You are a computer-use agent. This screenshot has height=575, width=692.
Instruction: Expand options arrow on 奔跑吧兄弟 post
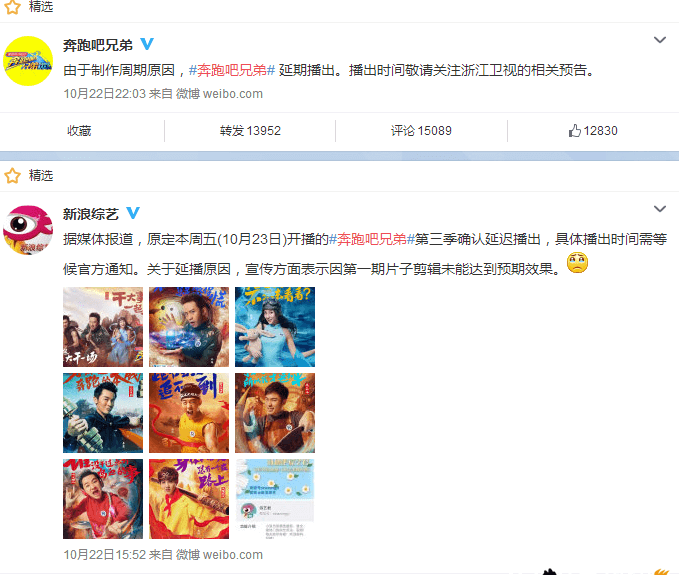click(659, 40)
